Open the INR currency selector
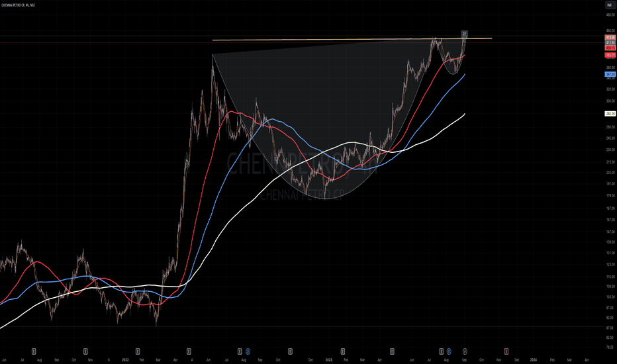Screen dimensions: 617x364 pos(609,5)
